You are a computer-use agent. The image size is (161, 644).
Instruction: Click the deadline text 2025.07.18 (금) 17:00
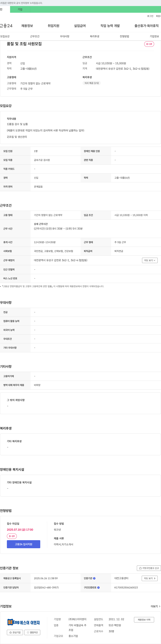pos(20,530)
